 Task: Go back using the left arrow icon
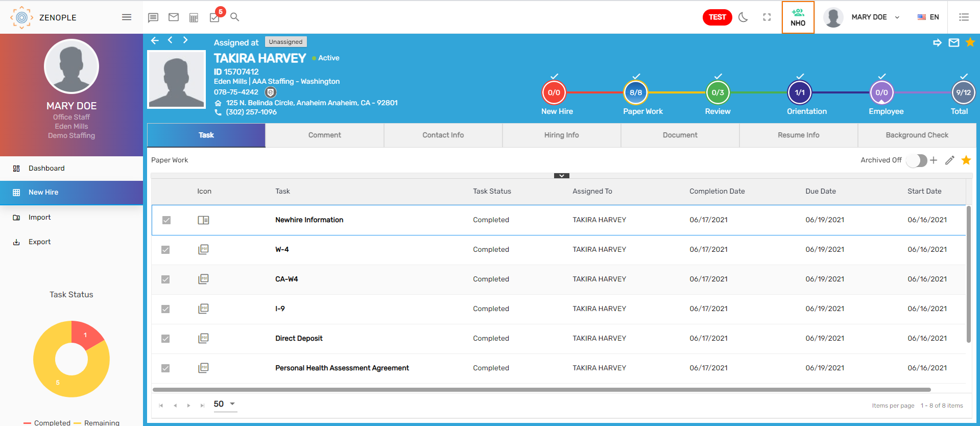tap(155, 40)
